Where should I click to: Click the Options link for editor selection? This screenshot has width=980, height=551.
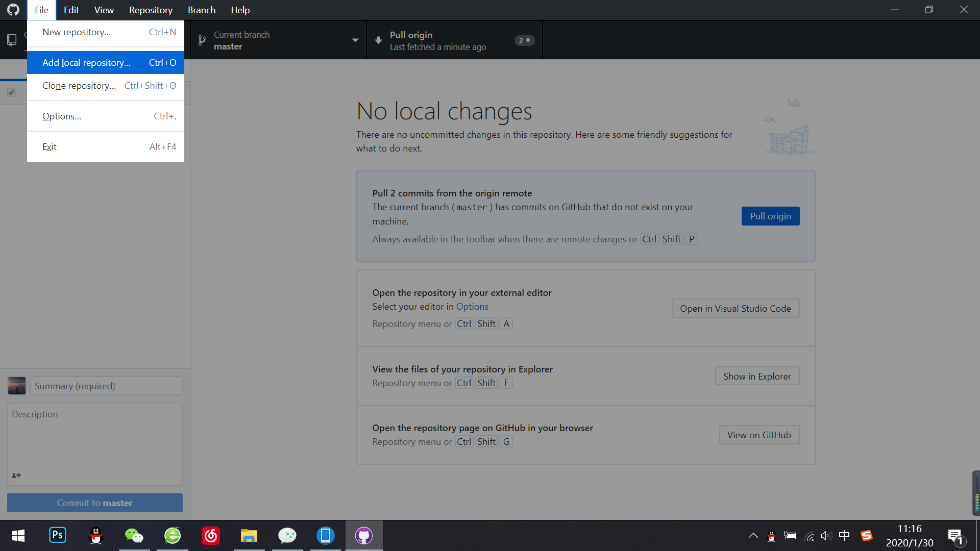472,307
